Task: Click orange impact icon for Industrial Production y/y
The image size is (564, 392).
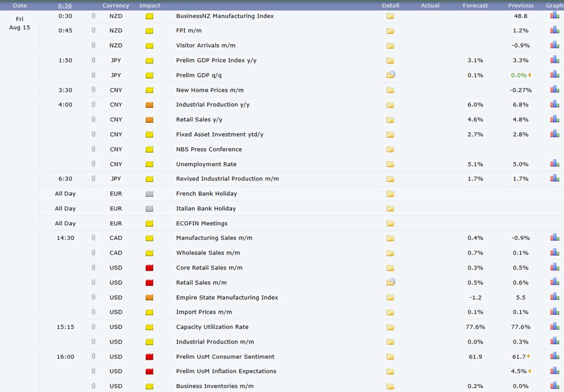Action: pos(149,105)
